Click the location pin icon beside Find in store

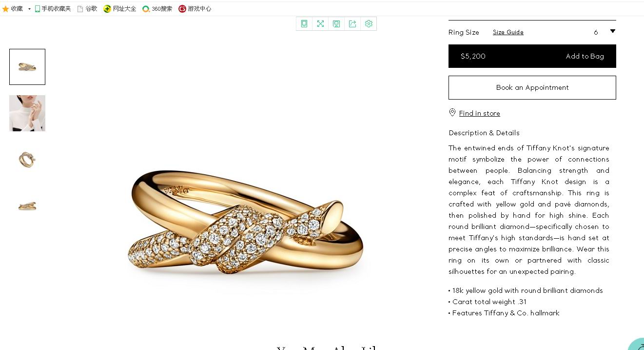452,113
